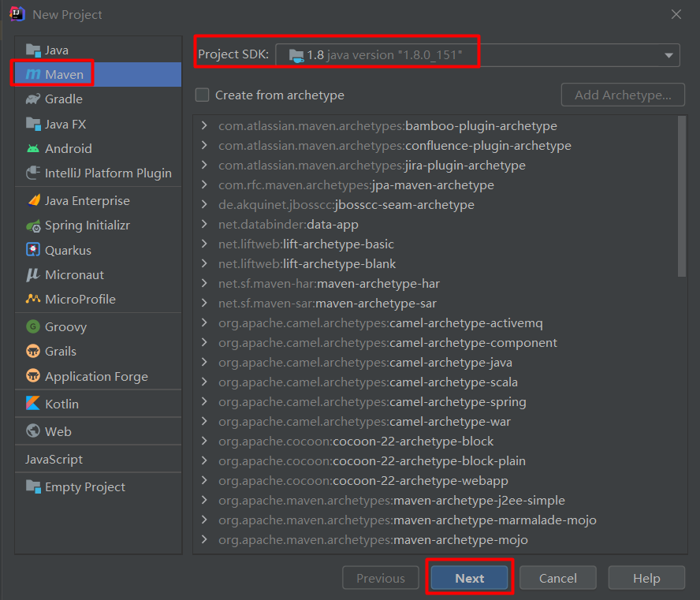
Task: Enable Create from archetype checkbox
Action: pos(203,95)
